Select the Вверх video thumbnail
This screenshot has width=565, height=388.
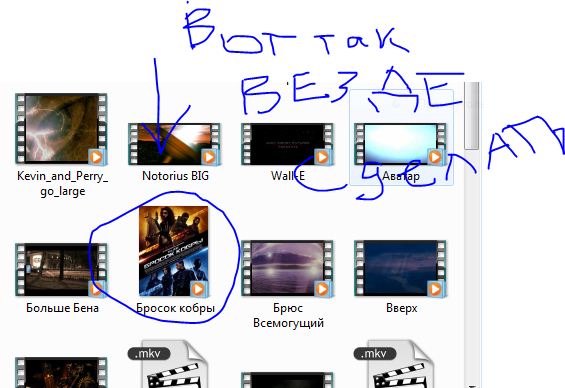(x=400, y=268)
